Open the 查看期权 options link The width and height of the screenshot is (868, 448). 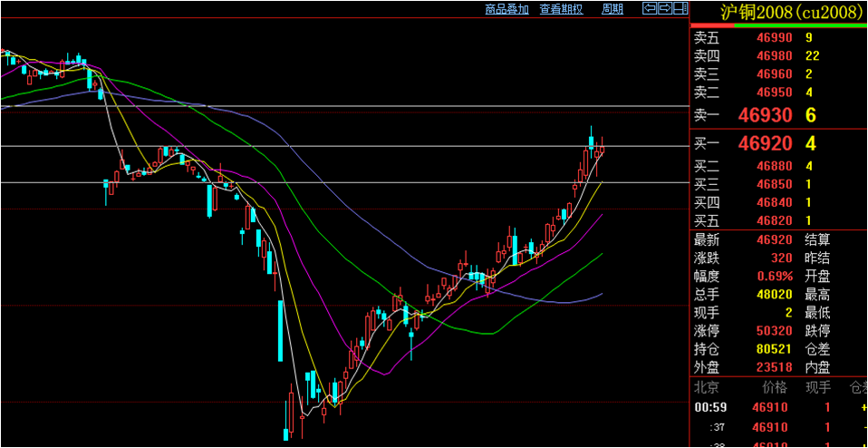pyautogui.click(x=562, y=9)
